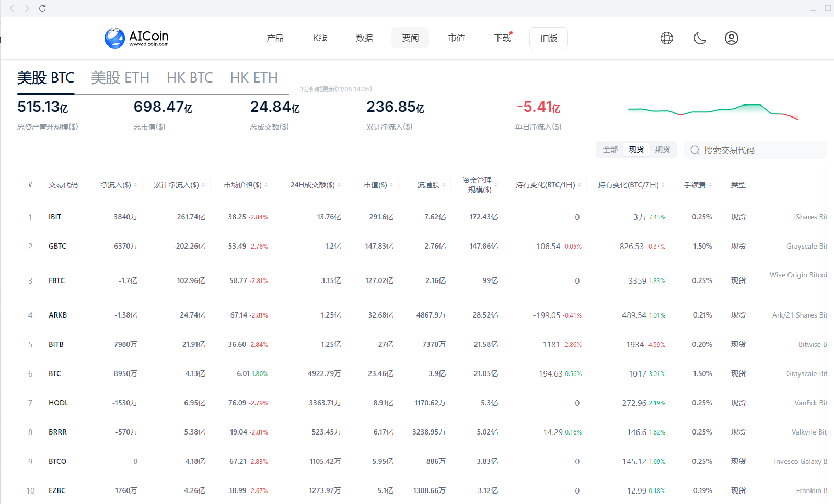Open the user account icon
The height and width of the screenshot is (504, 834).
tap(732, 38)
